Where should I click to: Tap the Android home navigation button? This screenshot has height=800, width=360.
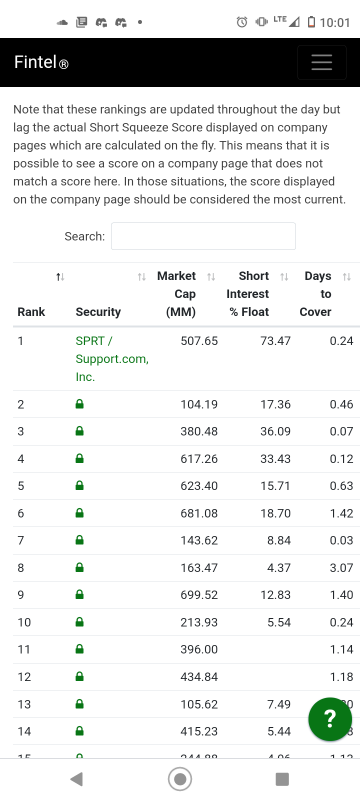(x=180, y=779)
